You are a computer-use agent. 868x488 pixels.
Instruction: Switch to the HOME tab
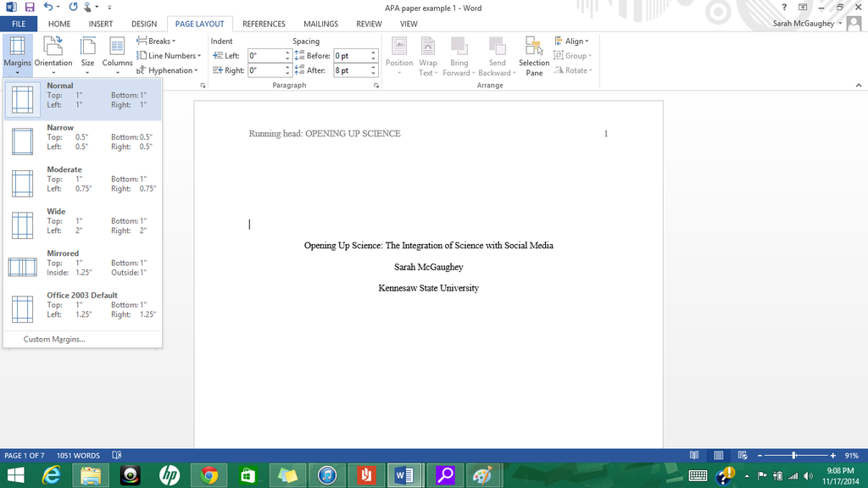point(59,24)
